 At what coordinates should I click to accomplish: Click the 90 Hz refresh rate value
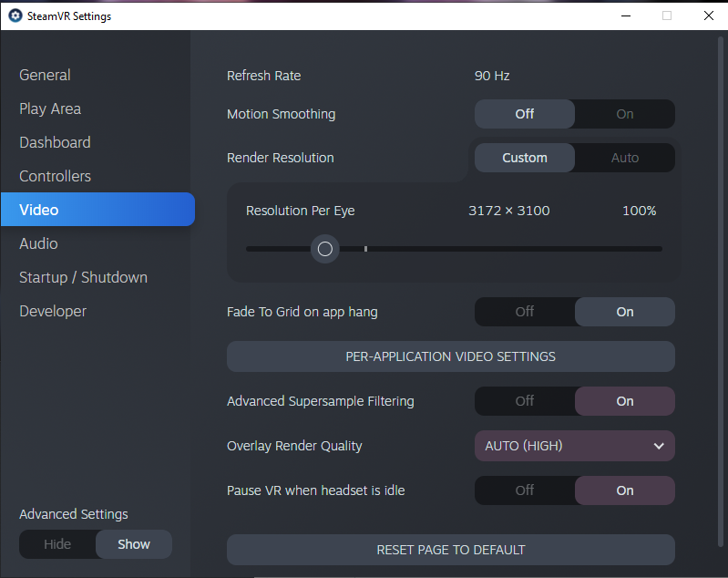coord(492,76)
